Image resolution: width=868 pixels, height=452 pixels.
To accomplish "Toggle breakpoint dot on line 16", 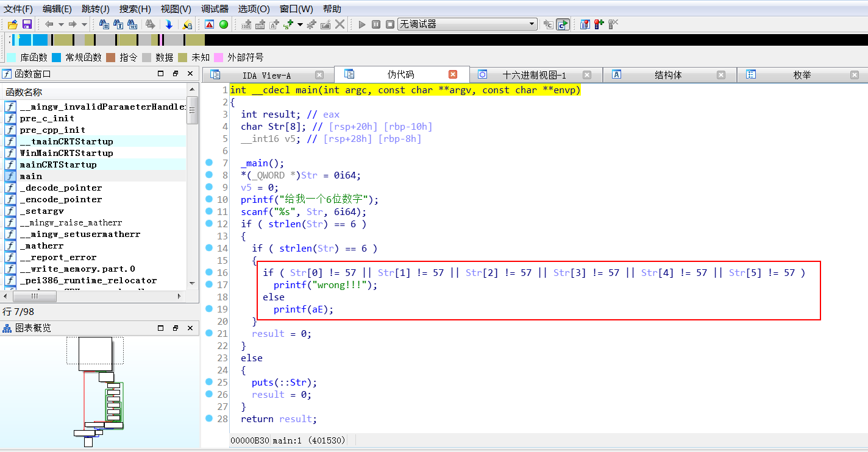I will (x=209, y=272).
